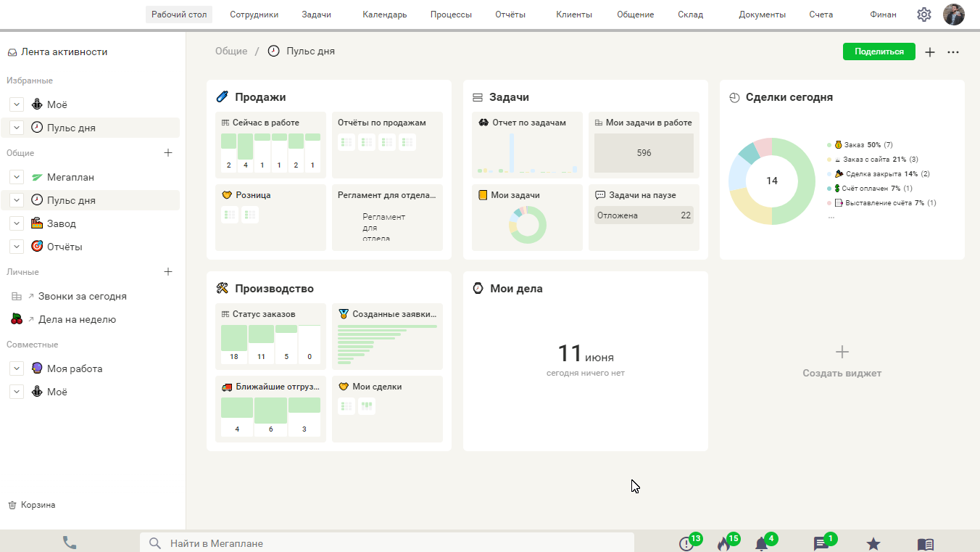Open notifications bell icon
The height and width of the screenshot is (552, 980).
[x=761, y=543]
